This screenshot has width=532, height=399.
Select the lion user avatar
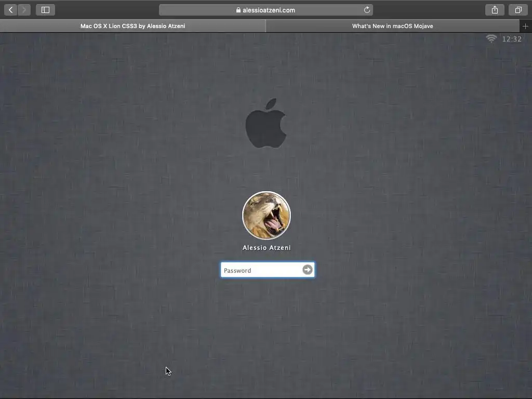coord(267,216)
